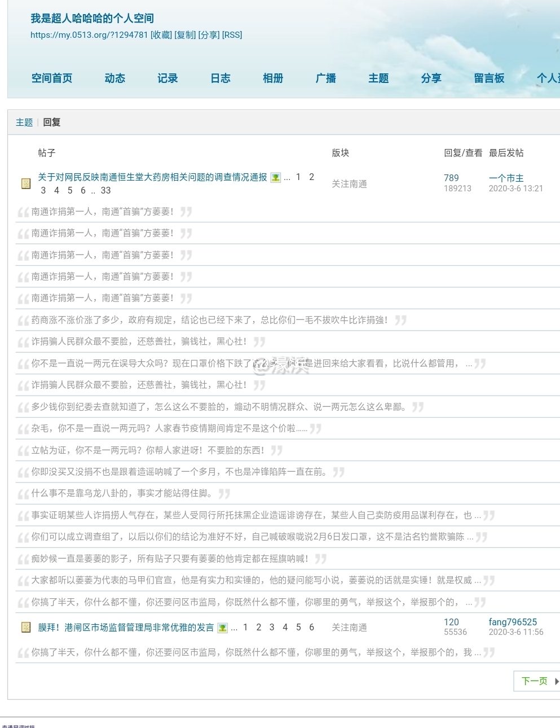
Task: Click the document icon beside the 膜拜 thread
Action: coord(26,627)
